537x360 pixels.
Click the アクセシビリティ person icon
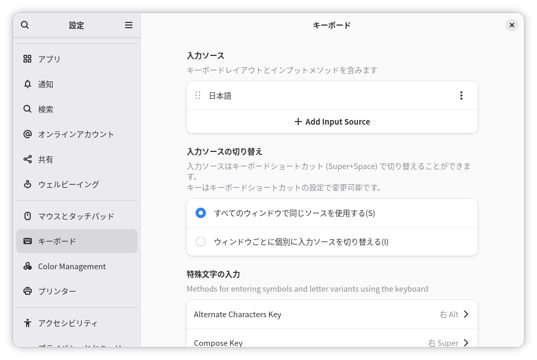pyautogui.click(x=27, y=323)
